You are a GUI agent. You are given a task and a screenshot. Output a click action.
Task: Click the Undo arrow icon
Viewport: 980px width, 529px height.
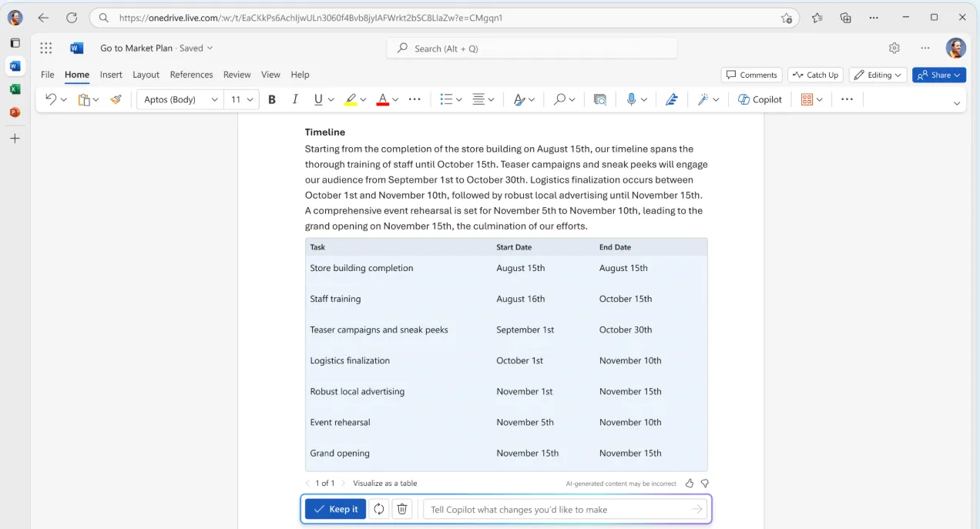(51, 99)
